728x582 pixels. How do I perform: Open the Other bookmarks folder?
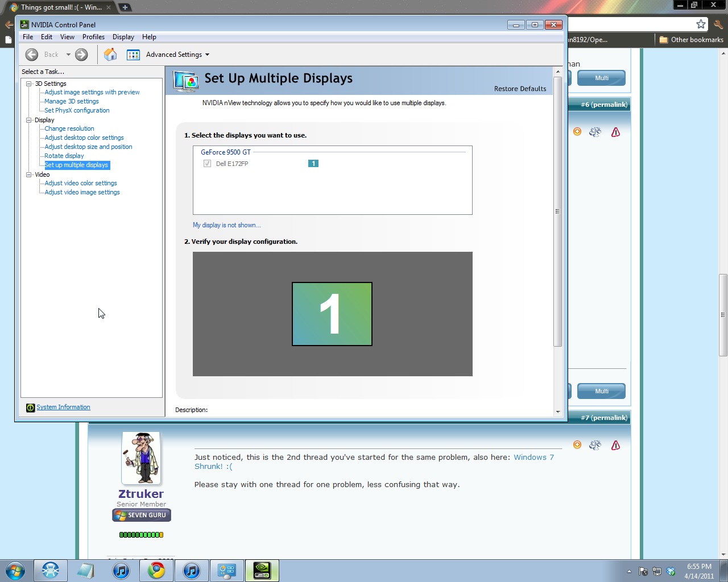click(691, 40)
